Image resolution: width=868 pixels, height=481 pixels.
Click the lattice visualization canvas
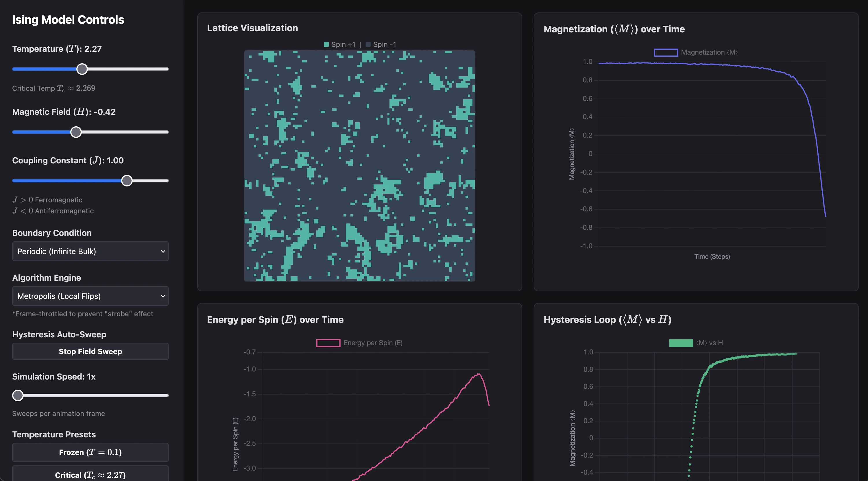pyautogui.click(x=359, y=166)
